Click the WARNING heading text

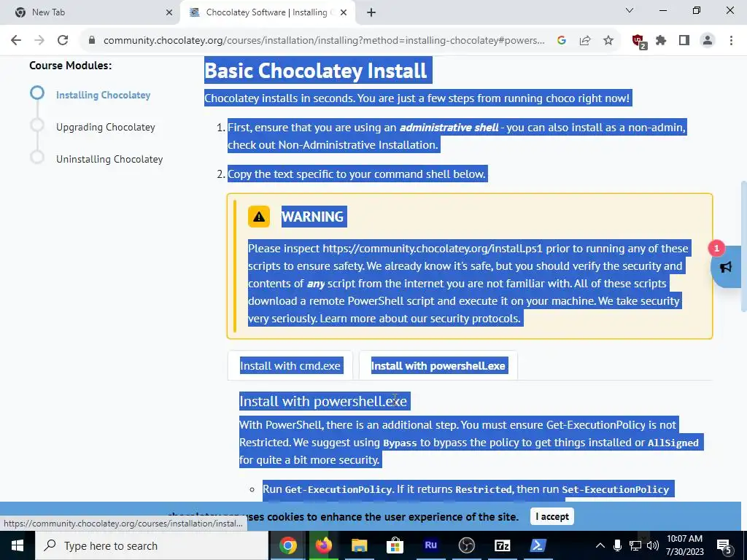(312, 217)
